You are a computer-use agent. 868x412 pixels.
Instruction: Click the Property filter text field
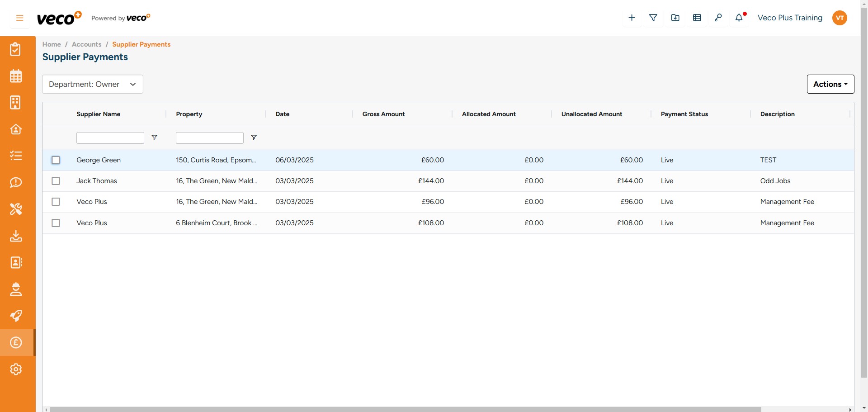(209, 138)
